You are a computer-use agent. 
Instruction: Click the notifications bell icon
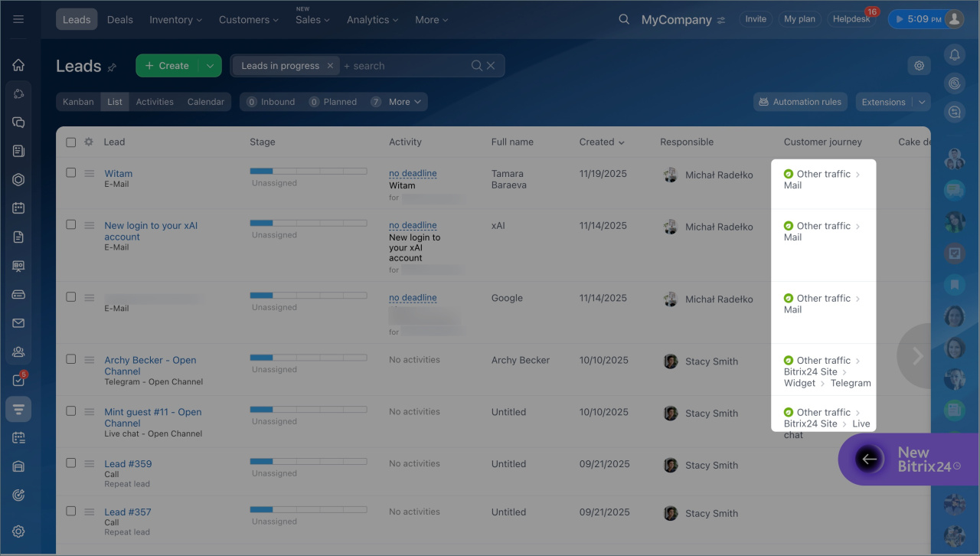[954, 54]
